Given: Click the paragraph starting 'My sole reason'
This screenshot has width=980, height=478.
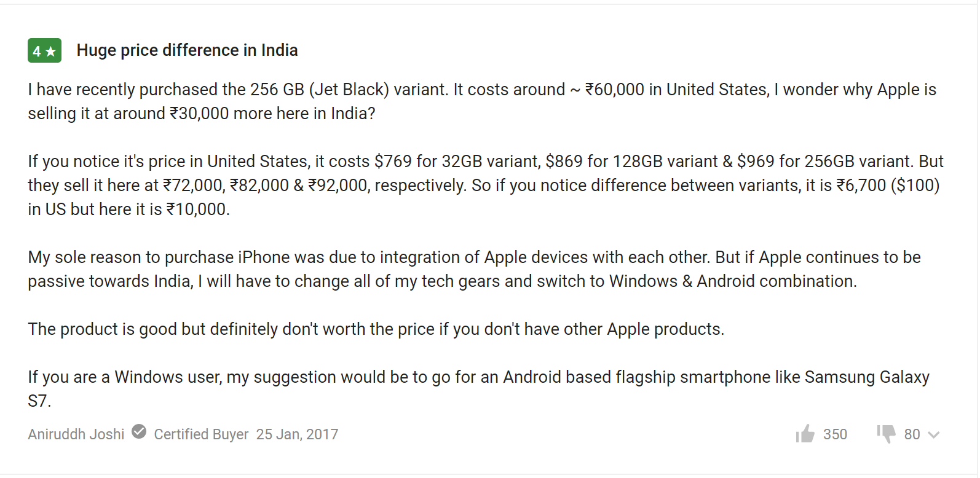Looking at the screenshot, I should coord(474,269).
